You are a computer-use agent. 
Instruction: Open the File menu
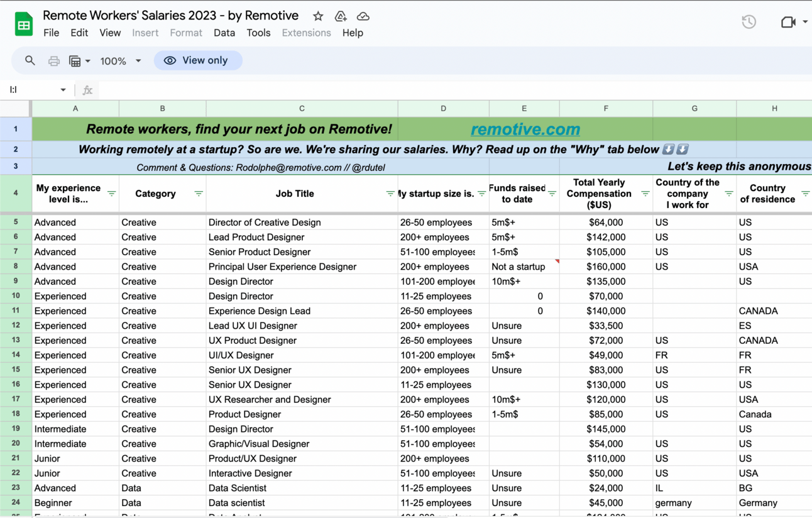coord(51,33)
